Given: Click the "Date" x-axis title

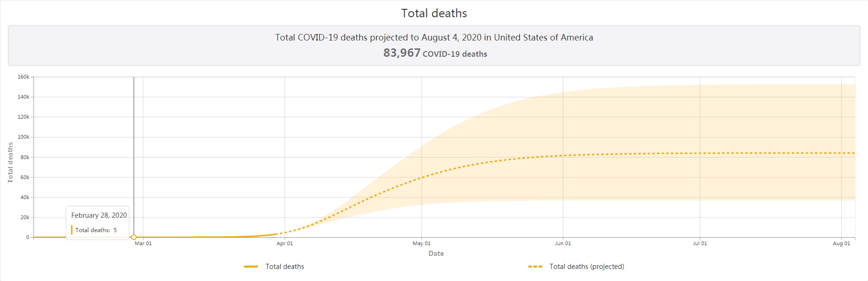Looking at the screenshot, I should click(436, 254).
